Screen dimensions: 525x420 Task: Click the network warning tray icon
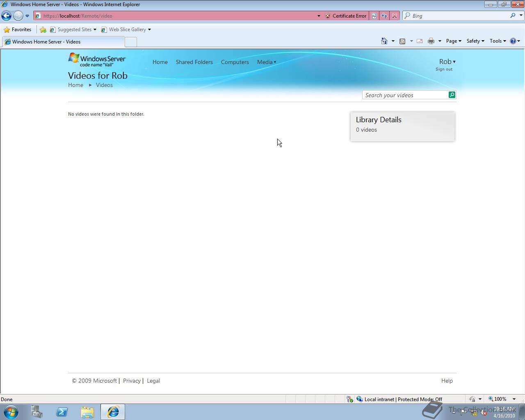474,413
